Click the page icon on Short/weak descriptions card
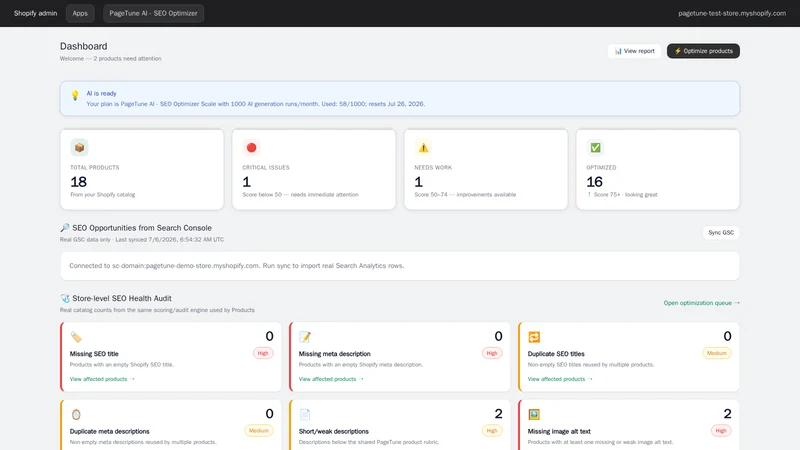The width and height of the screenshot is (800, 450). (x=305, y=414)
